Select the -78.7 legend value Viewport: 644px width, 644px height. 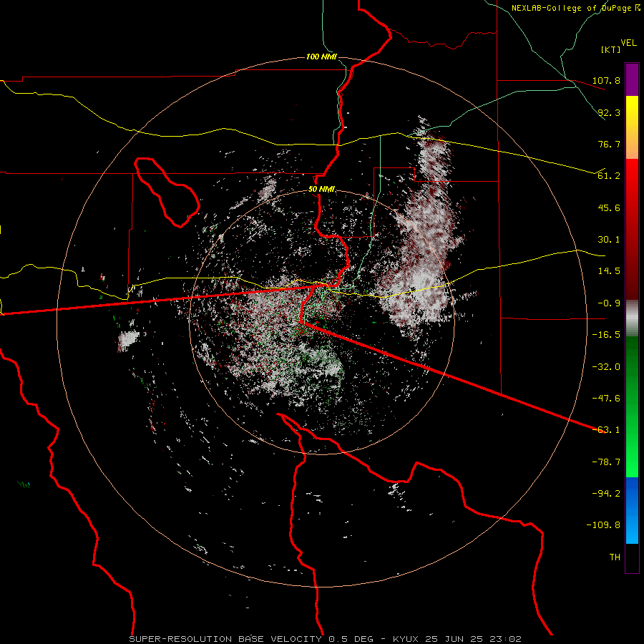click(606, 462)
